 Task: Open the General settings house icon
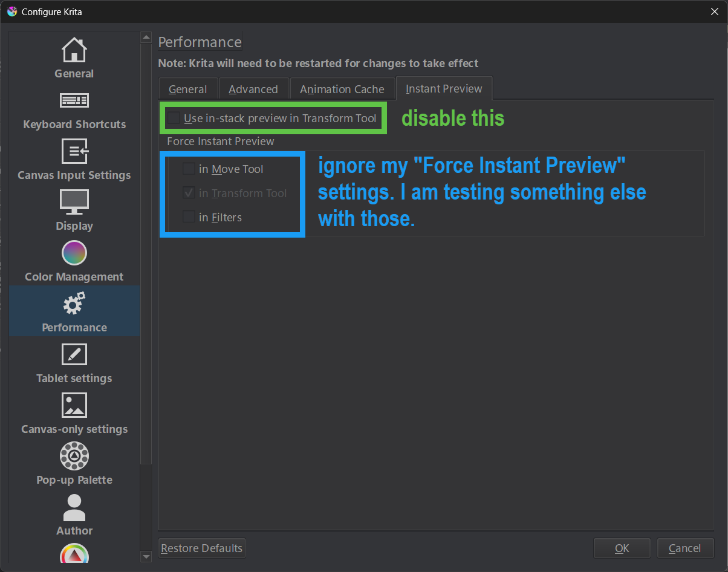coord(74,49)
